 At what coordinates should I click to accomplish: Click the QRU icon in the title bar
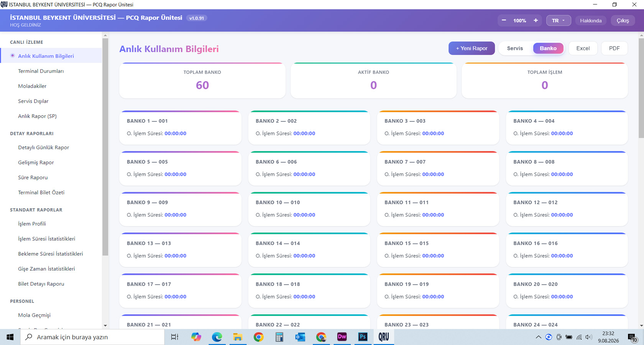point(4,4)
